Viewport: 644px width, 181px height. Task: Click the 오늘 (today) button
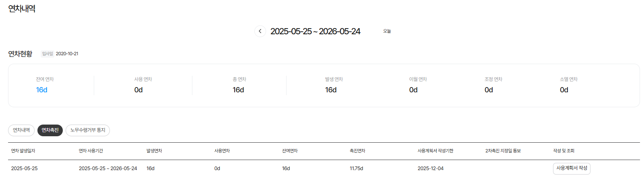pos(387,31)
